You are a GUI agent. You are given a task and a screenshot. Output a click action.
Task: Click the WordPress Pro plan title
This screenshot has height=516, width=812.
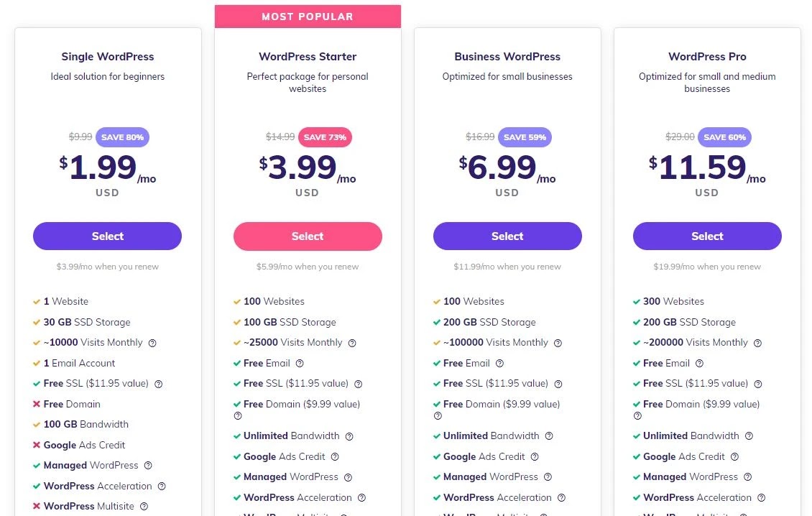[x=707, y=57]
